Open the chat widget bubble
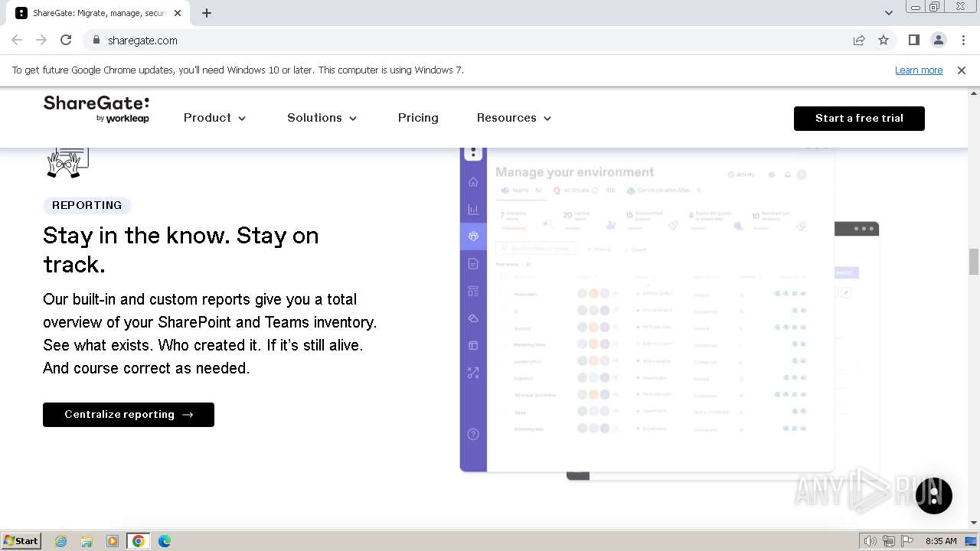Image resolution: width=980 pixels, height=551 pixels. click(934, 495)
